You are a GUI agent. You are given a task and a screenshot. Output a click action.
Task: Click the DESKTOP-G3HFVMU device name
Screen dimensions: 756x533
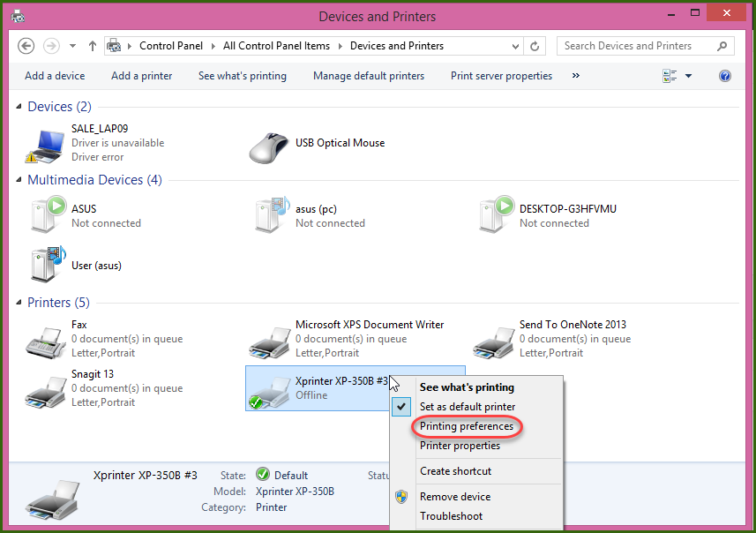[x=567, y=209]
